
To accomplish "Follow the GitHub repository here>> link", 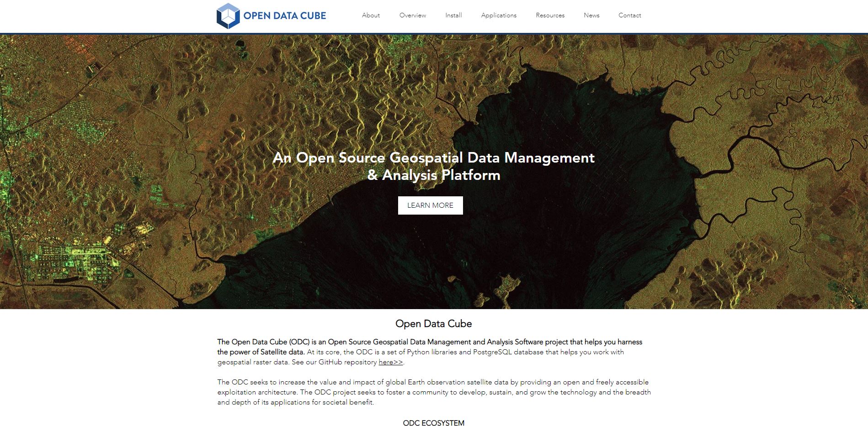I will point(391,362).
